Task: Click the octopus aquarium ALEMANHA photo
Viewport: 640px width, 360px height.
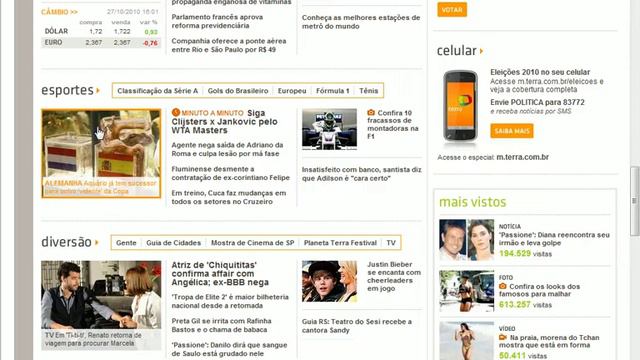Action: [101, 153]
